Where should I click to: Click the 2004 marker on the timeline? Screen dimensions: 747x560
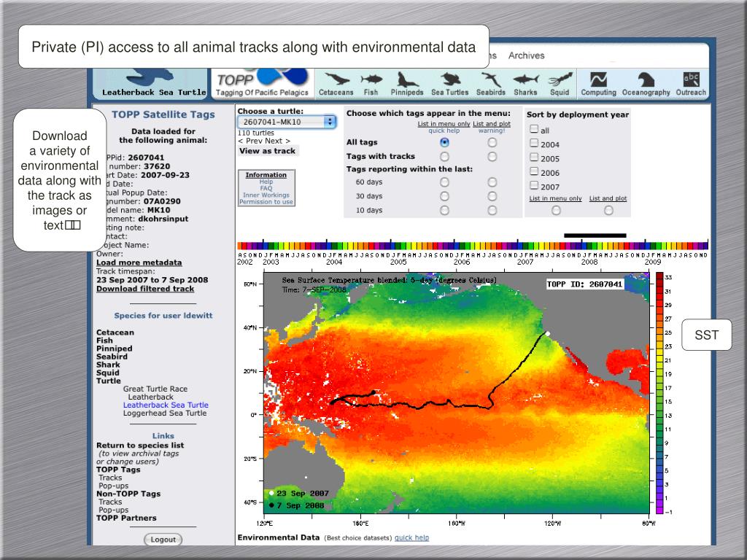pos(334,262)
